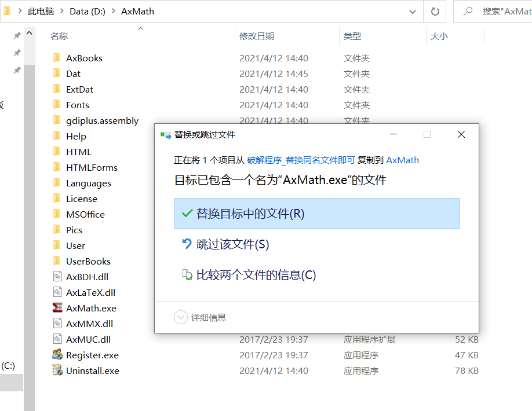Open the Help folder icon
The height and width of the screenshot is (411, 532).
(56, 135)
